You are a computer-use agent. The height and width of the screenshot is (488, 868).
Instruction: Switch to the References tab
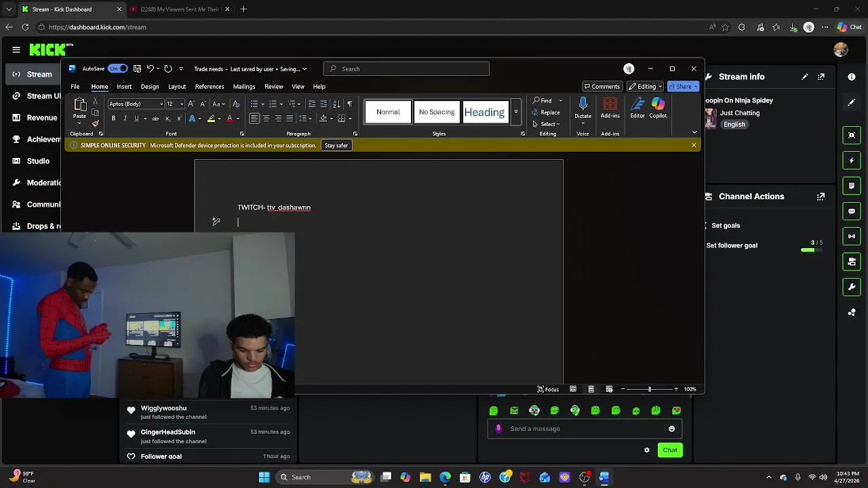(x=210, y=87)
